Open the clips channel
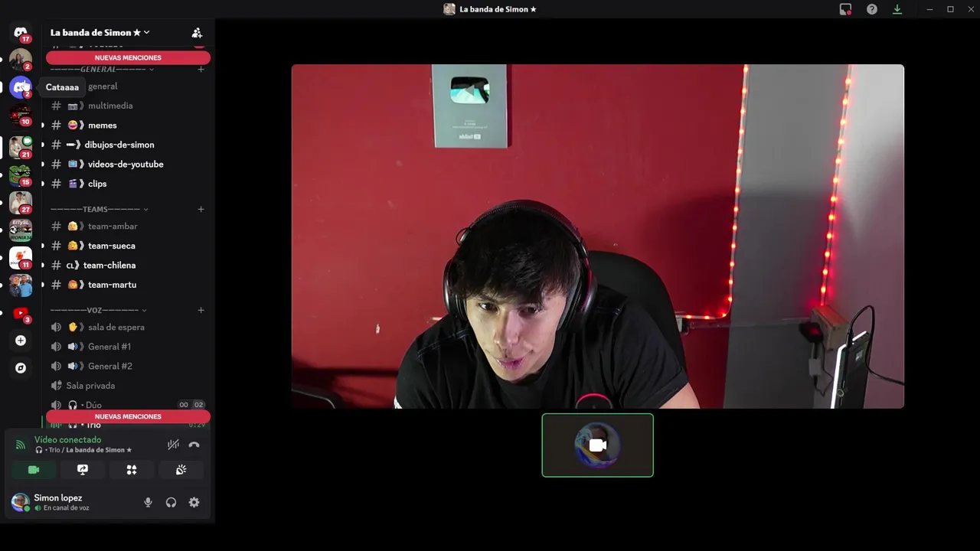980x551 pixels. pyautogui.click(x=128, y=184)
